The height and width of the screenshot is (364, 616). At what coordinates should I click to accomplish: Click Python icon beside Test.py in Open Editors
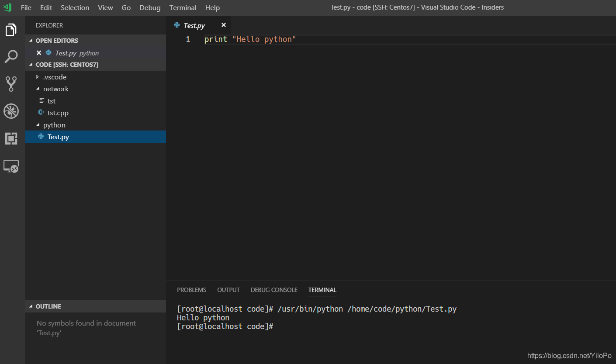(x=48, y=53)
